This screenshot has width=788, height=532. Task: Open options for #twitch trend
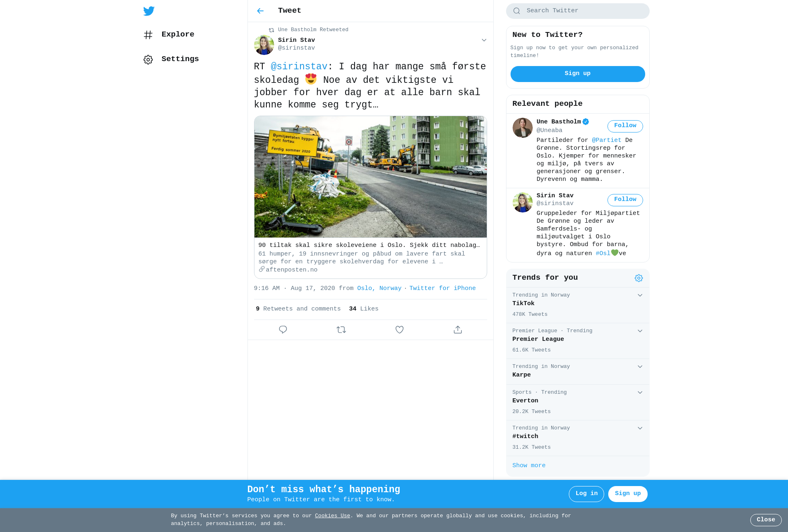pos(640,428)
